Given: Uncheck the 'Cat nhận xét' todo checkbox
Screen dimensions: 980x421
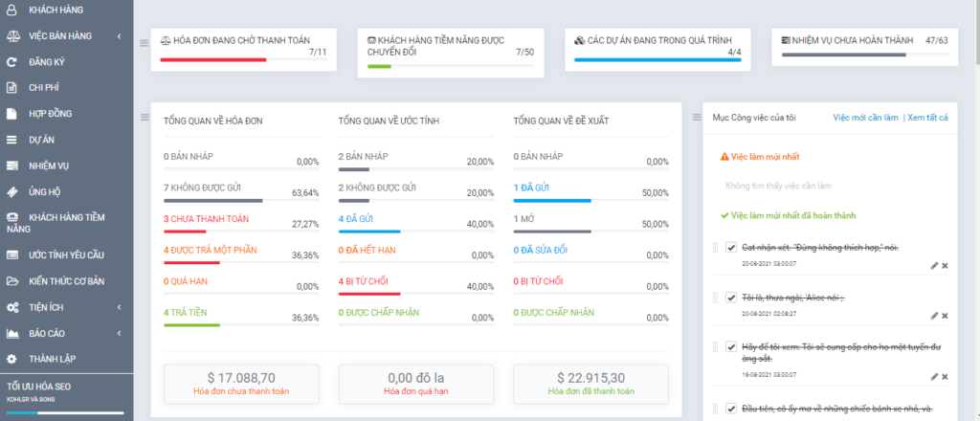Looking at the screenshot, I should 731,249.
